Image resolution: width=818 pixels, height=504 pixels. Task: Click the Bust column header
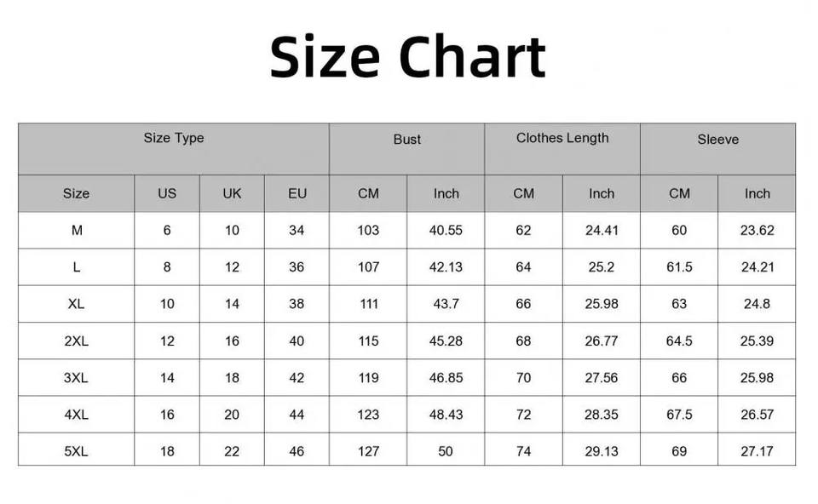click(406, 140)
